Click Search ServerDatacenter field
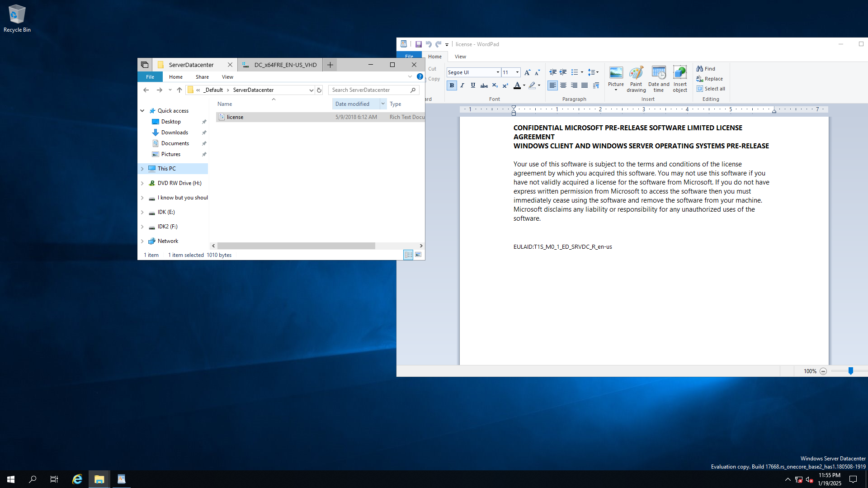 tap(373, 90)
